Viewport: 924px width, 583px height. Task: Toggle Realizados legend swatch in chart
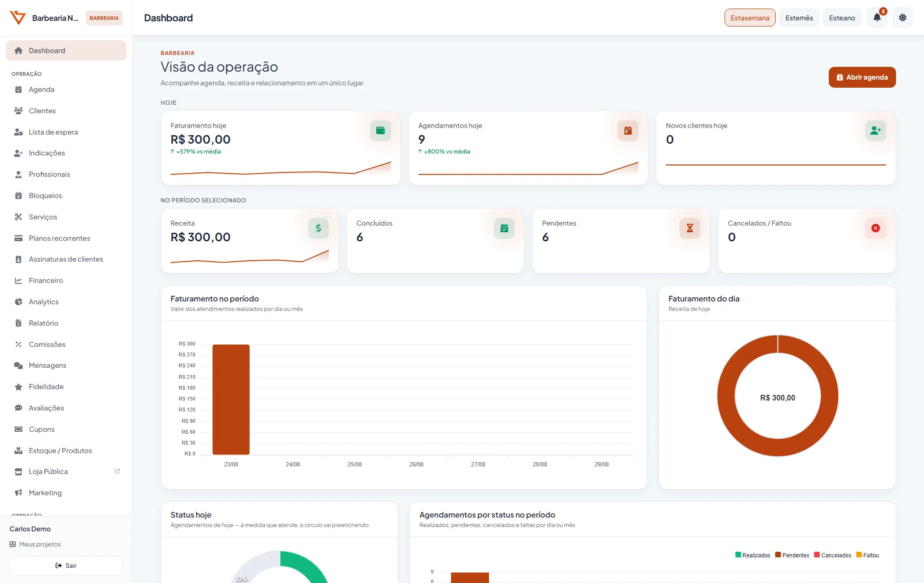738,555
